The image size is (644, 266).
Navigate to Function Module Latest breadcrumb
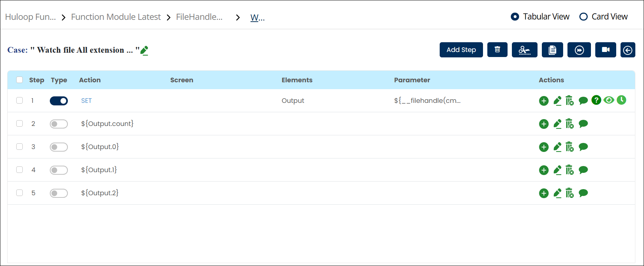tap(116, 17)
